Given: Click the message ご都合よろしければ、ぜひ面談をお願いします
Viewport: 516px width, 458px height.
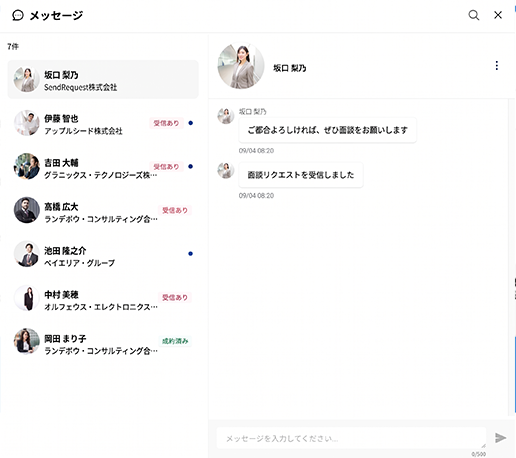Looking at the screenshot, I should click(327, 130).
